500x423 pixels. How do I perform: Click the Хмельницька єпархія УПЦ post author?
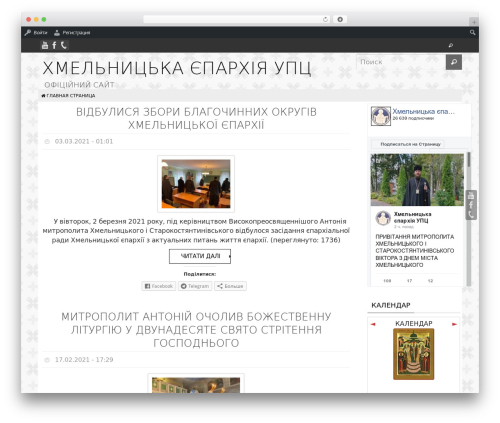412,217
